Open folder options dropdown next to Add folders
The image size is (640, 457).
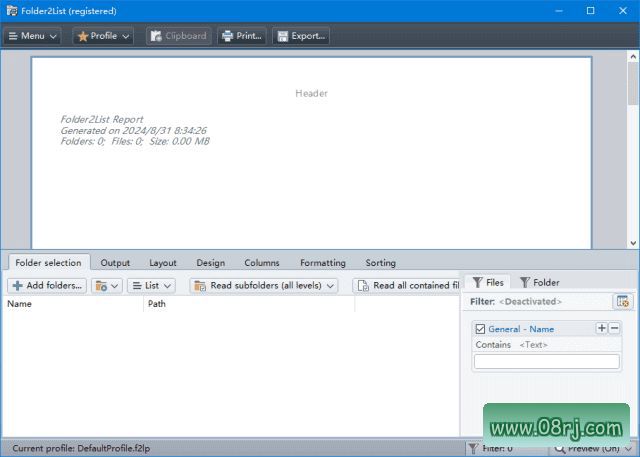click(106, 285)
